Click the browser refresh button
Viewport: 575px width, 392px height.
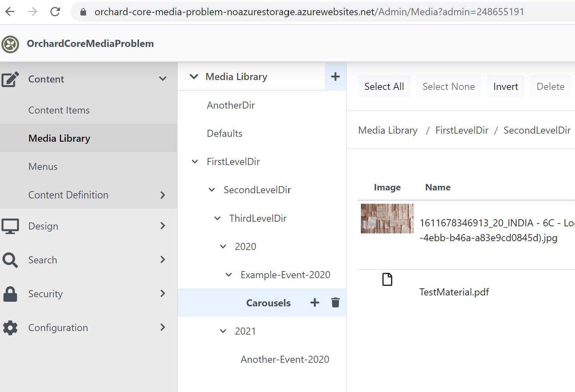pos(55,11)
